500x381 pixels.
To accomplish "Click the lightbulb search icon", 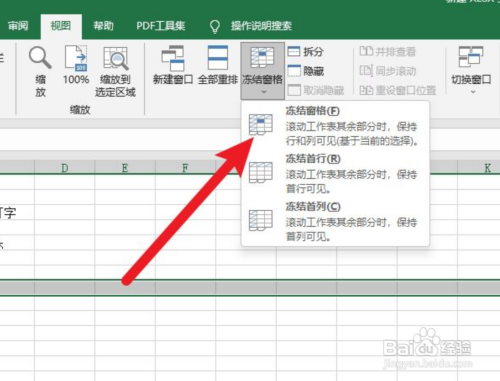I will pyautogui.click(x=215, y=26).
